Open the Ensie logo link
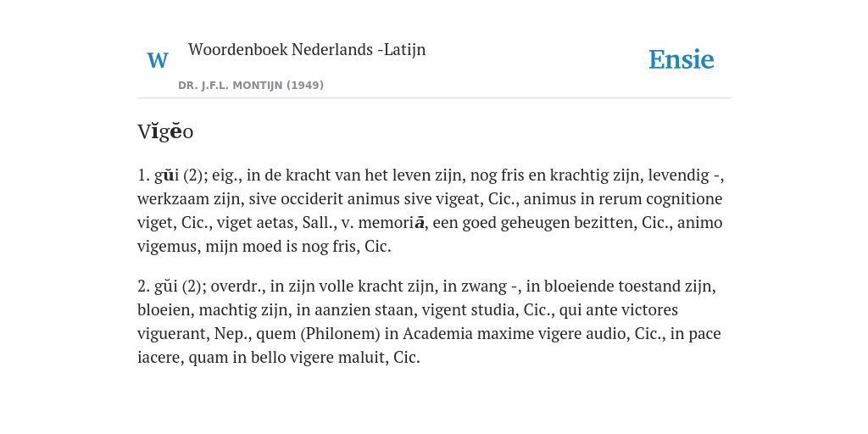Viewport: 868px width, 434px height. (x=682, y=59)
